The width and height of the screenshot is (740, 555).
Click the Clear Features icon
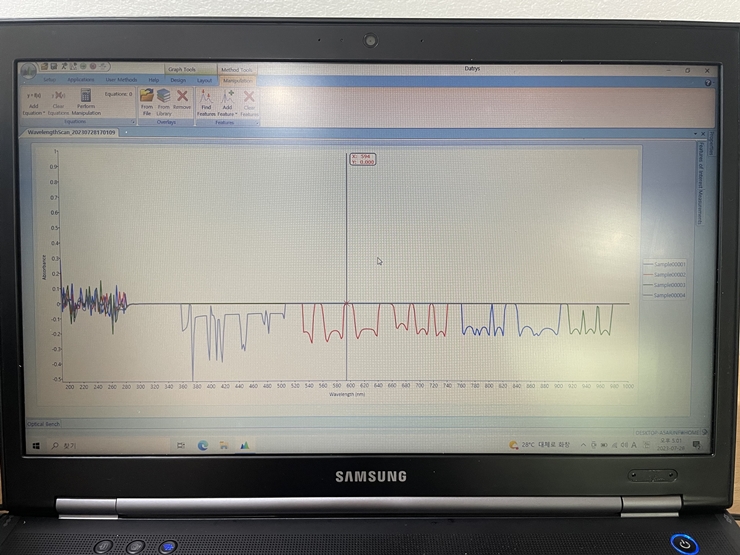(x=249, y=98)
